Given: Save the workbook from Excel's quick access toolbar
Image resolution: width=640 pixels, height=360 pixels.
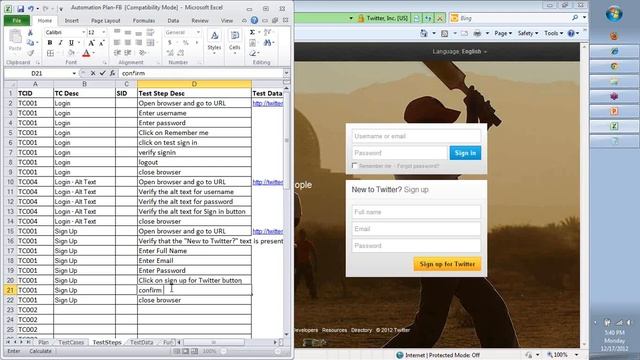Looking at the screenshot, I should [x=20, y=8].
